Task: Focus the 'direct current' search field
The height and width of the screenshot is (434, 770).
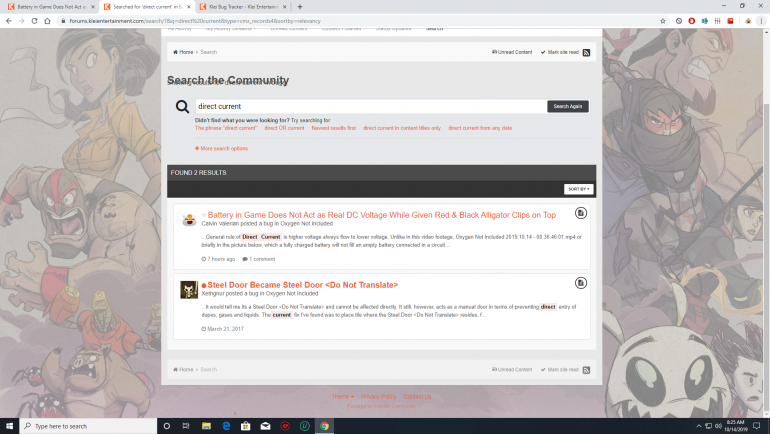Action: tap(371, 107)
